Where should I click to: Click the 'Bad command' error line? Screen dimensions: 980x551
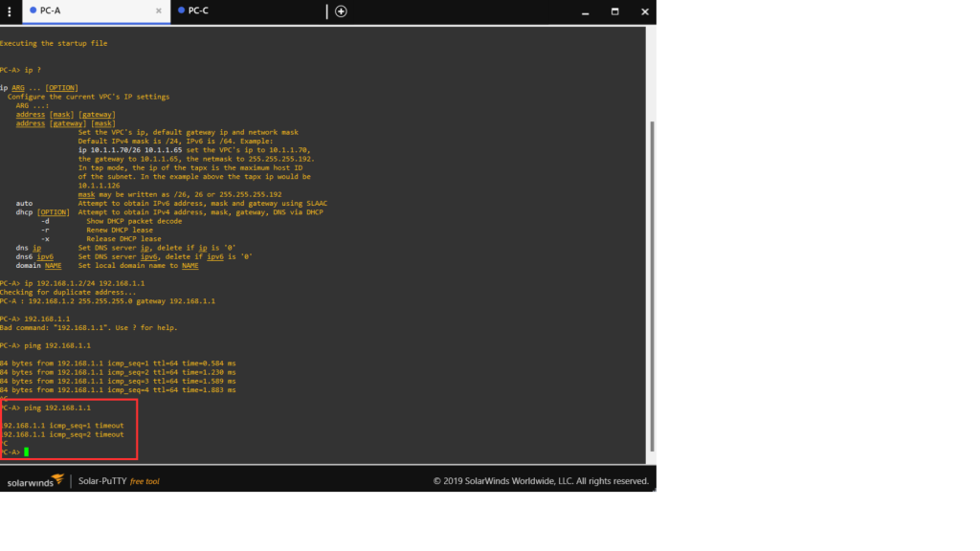(88, 327)
